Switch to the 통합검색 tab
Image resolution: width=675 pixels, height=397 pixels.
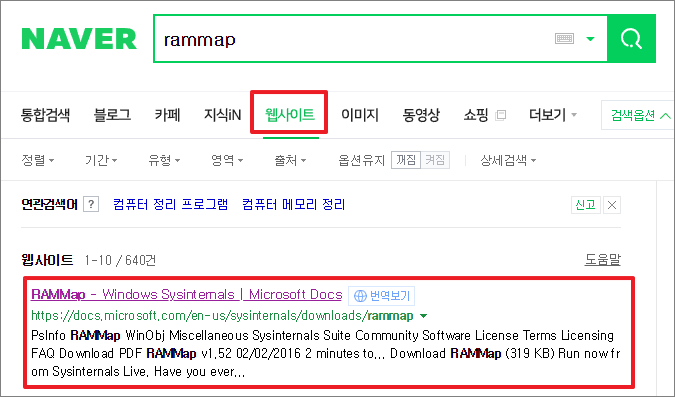click(45, 115)
